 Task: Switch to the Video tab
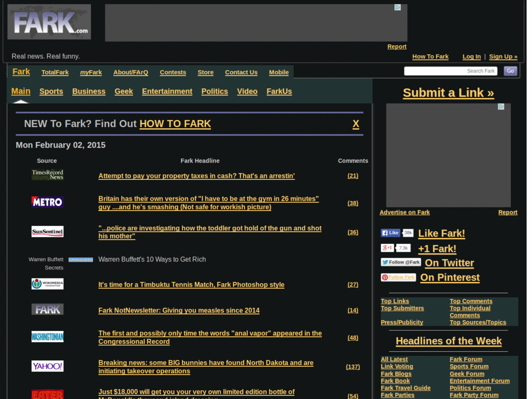(x=247, y=91)
